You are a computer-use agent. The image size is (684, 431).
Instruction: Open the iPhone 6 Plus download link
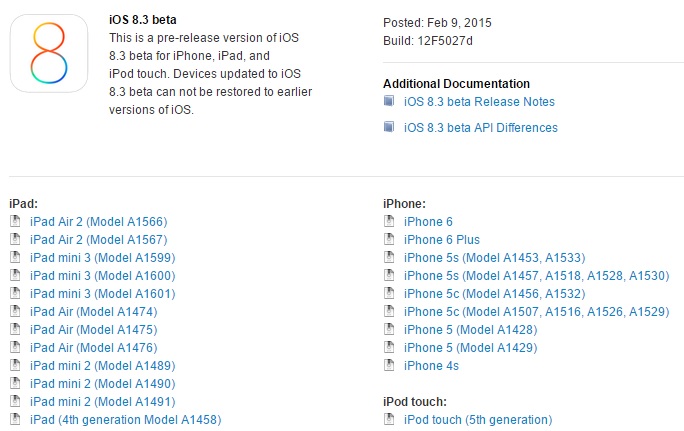tap(441, 239)
